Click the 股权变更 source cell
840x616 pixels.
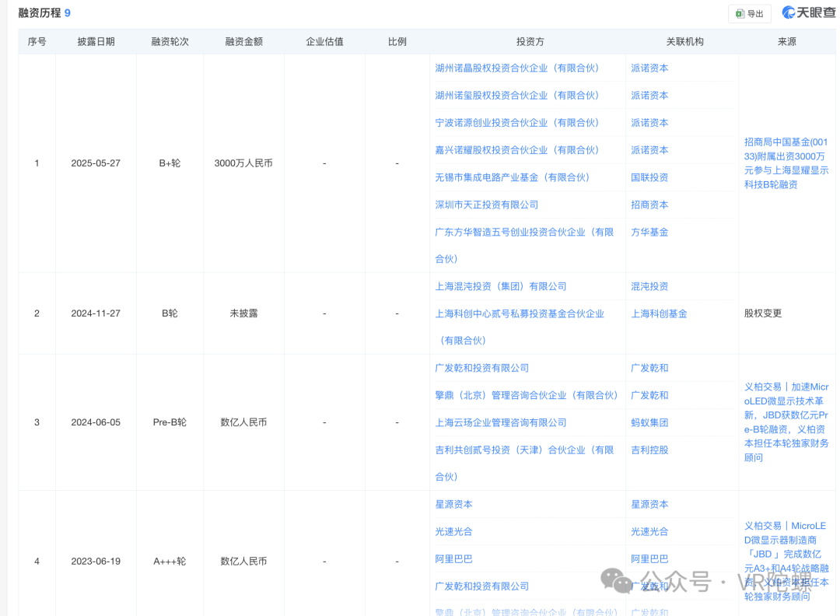763,313
